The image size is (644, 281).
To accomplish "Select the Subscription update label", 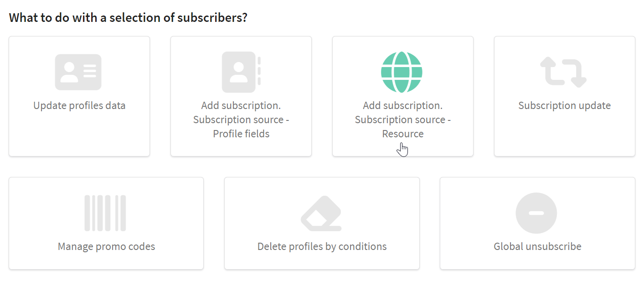I will pos(564,105).
